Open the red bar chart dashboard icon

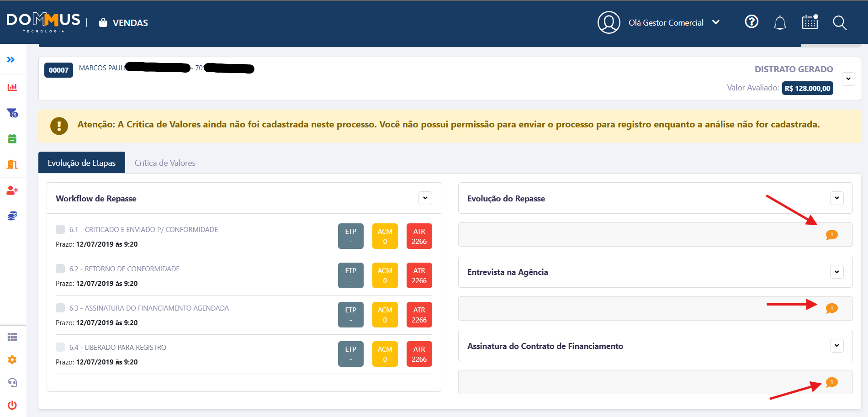(12, 87)
